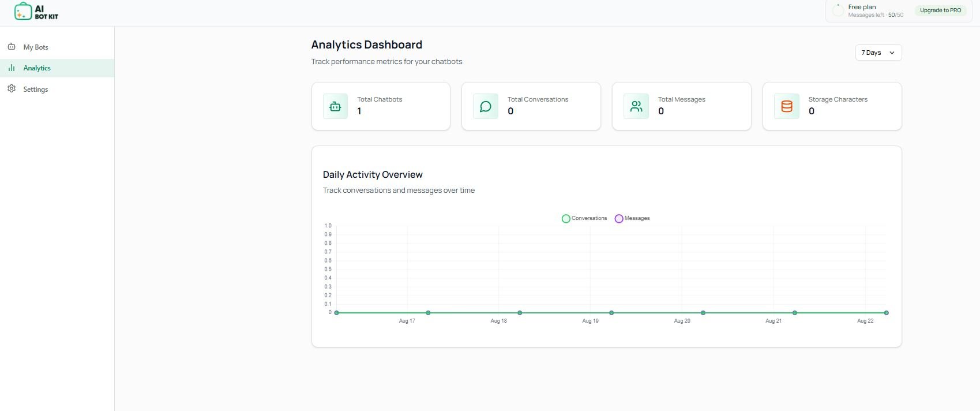The height and width of the screenshot is (411, 980).
Task: Toggle the Messages series in chart legend
Action: 632,218
